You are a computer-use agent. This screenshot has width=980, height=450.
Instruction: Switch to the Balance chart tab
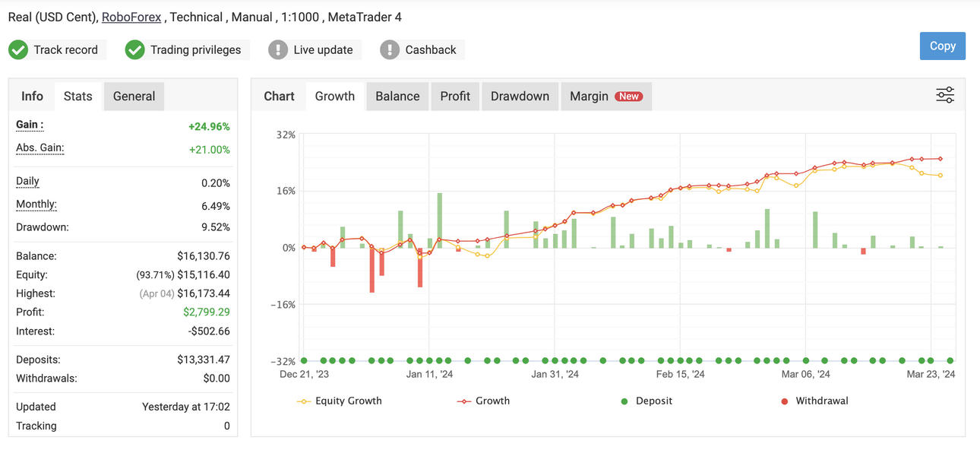397,97
